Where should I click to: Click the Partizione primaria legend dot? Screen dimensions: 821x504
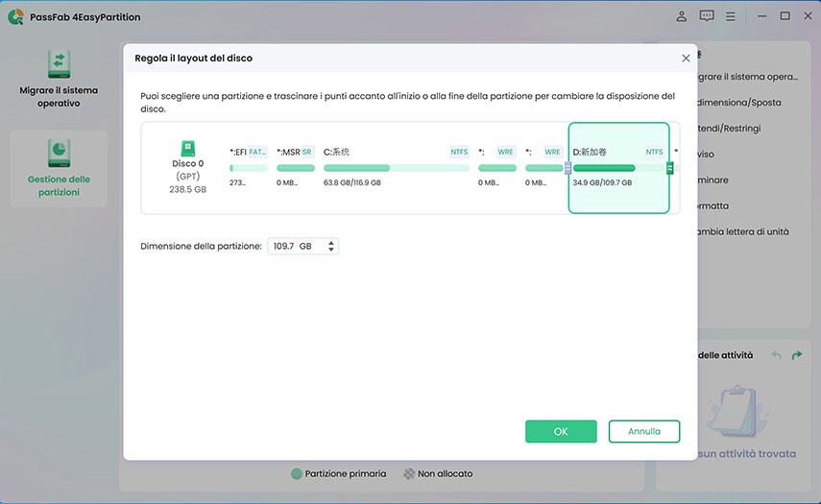pos(297,473)
